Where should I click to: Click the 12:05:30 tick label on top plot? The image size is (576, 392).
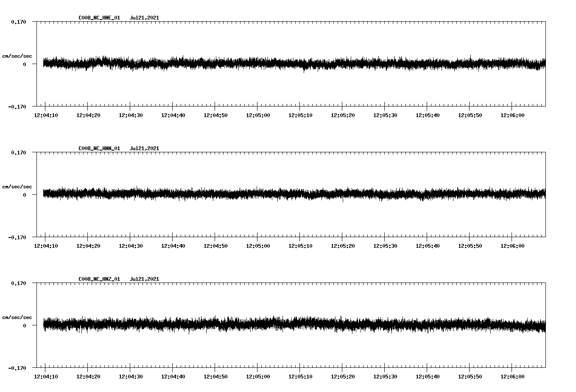click(385, 115)
